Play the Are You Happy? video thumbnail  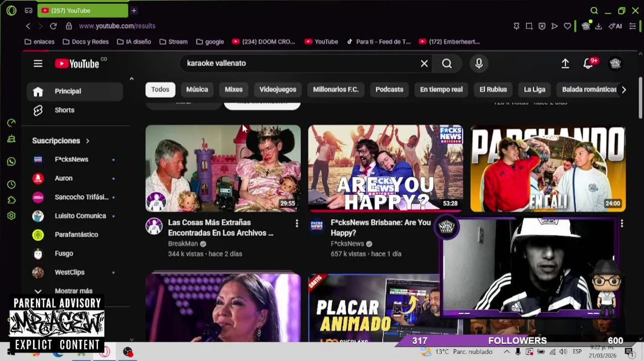coord(386,168)
